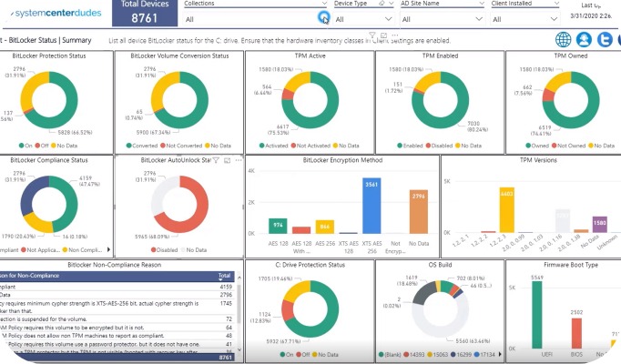The width and height of the screenshot is (621, 364).
Task: Sort the table by the Total column header
Action: (224, 276)
